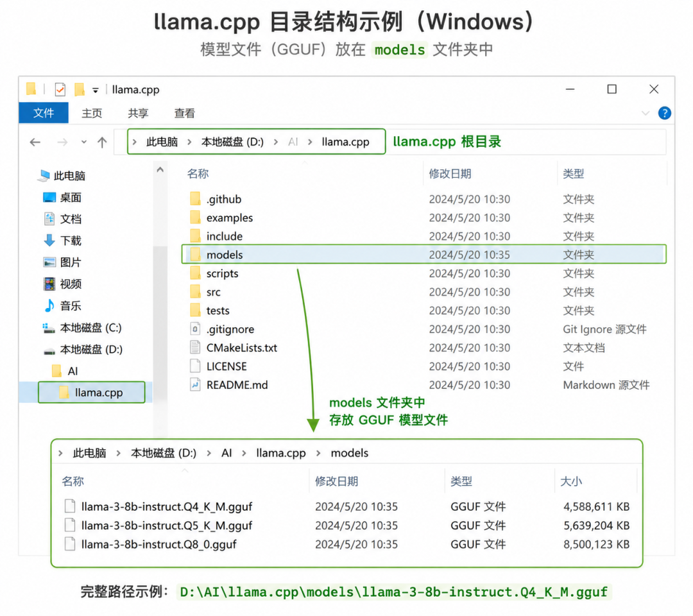Sort by the 名称 column header
693x616 pixels.
coord(198,174)
